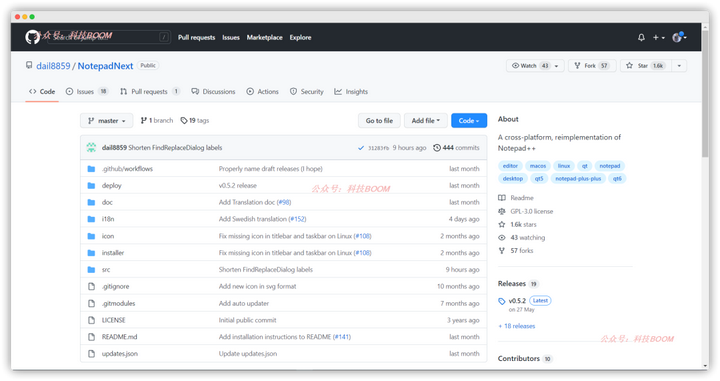The width and height of the screenshot is (720, 381).
Task: Open the doc folder
Action: pyautogui.click(x=107, y=202)
